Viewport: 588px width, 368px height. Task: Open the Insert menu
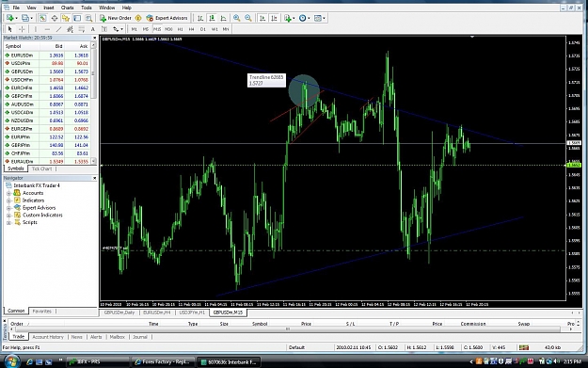click(x=48, y=8)
